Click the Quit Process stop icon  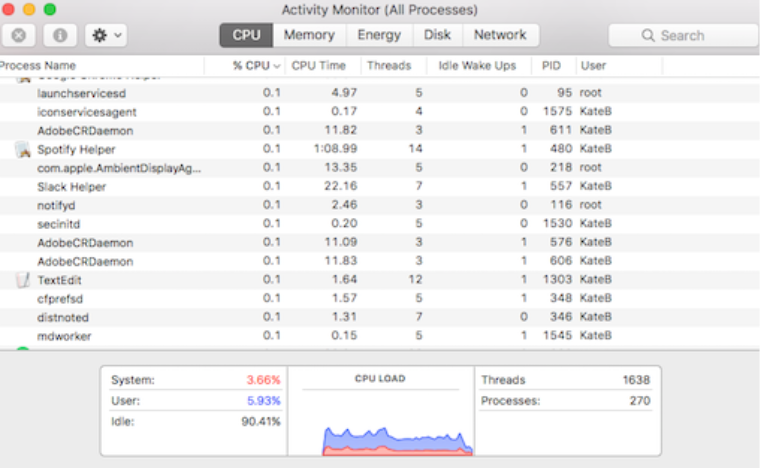[x=18, y=35]
